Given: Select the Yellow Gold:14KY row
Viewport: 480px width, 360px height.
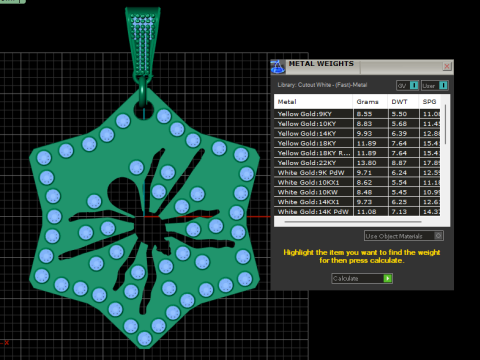Looking at the screenshot, I should point(357,133).
